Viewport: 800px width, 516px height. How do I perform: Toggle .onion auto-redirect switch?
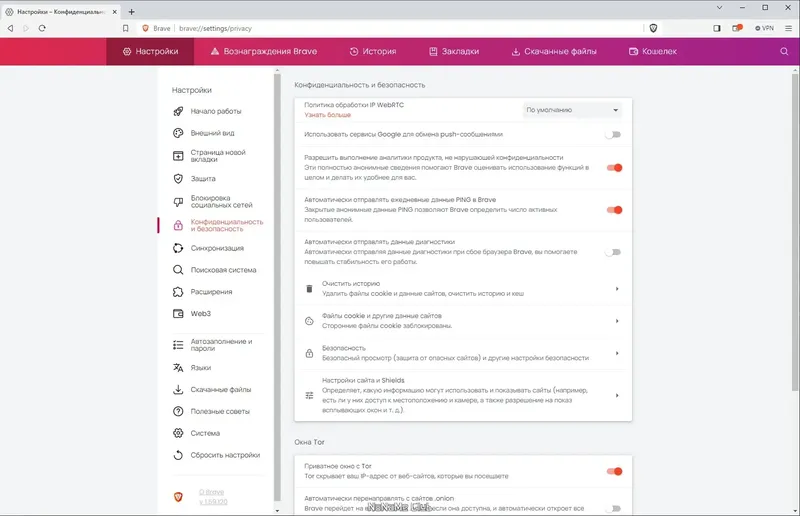click(x=613, y=508)
